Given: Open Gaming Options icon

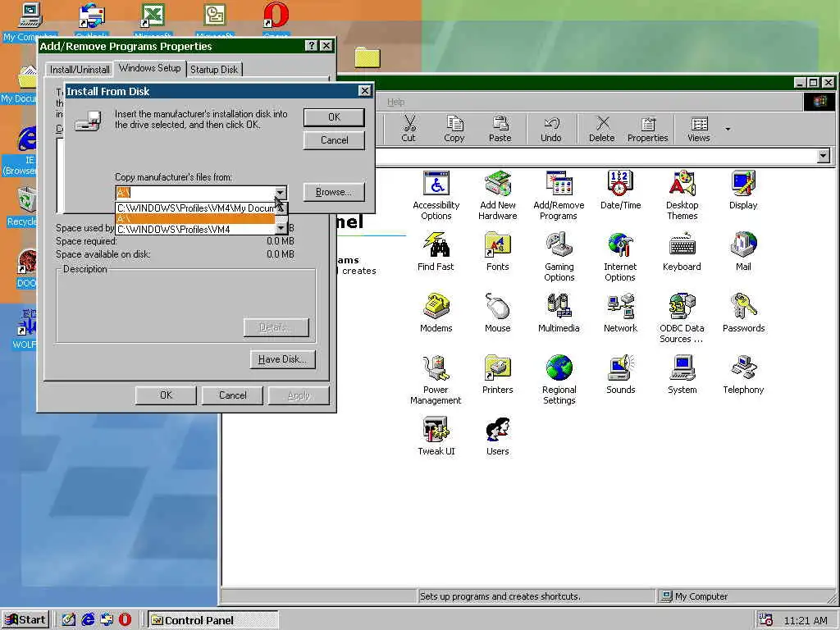Looking at the screenshot, I should point(559,257).
